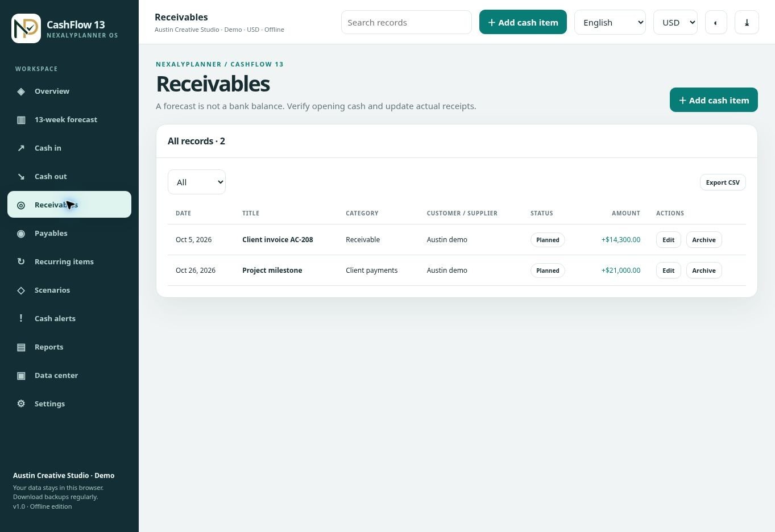Click the Project milestone title

(272, 271)
